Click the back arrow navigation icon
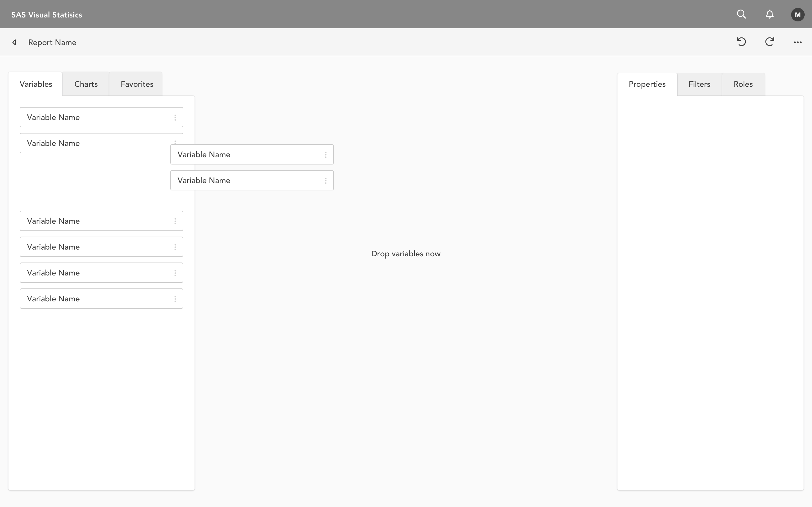 pos(14,42)
